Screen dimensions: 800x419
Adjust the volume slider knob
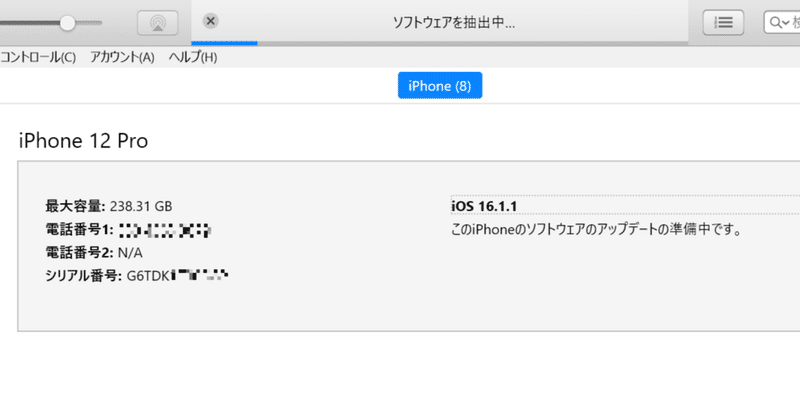tap(67, 22)
